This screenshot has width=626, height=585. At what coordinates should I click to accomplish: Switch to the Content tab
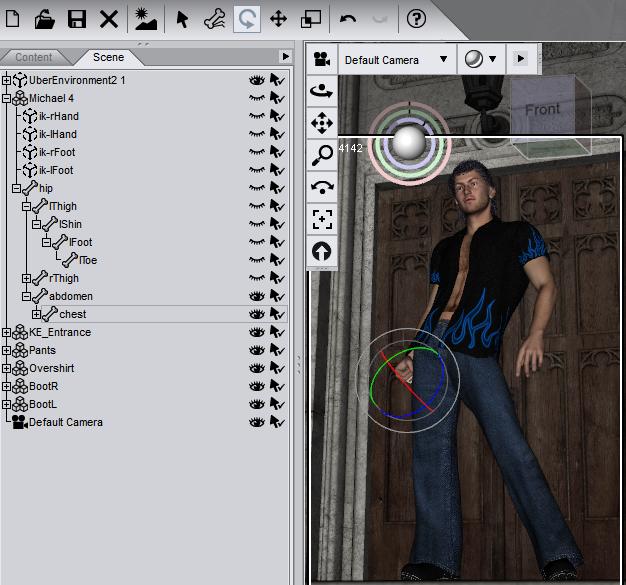pos(34,58)
